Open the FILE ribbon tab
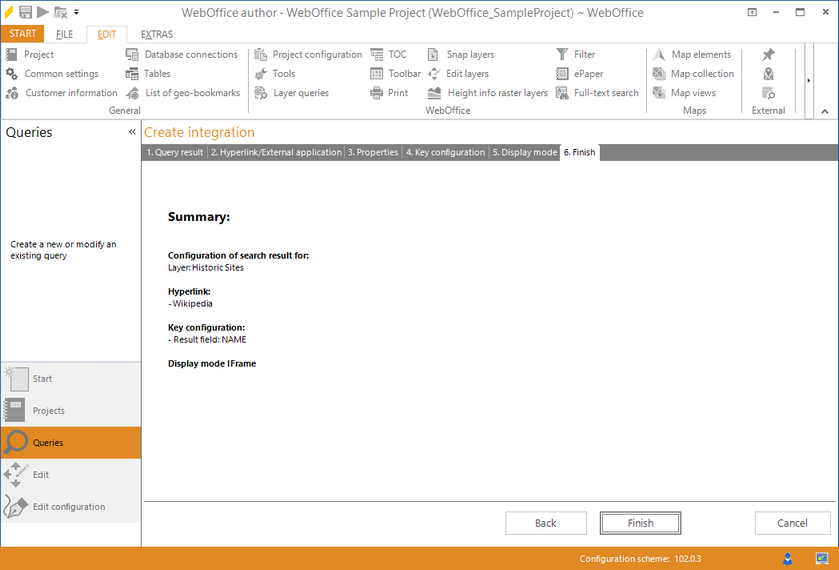The image size is (839, 570). (64, 34)
